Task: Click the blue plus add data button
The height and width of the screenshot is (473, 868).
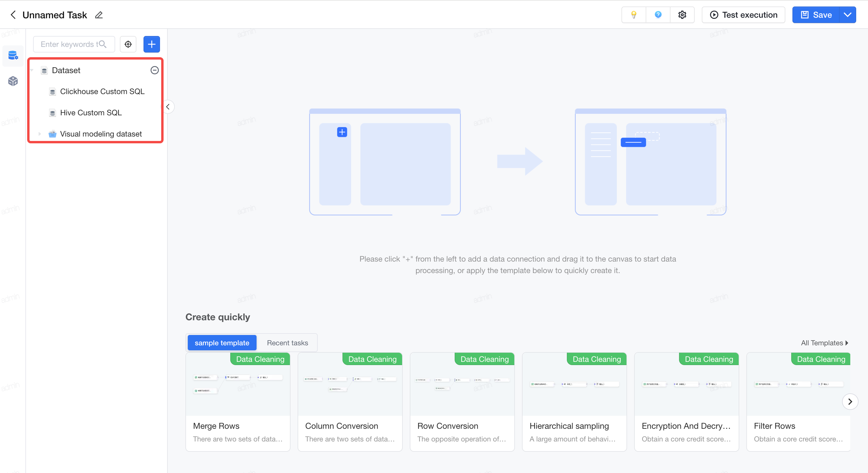Action: pyautogui.click(x=152, y=44)
